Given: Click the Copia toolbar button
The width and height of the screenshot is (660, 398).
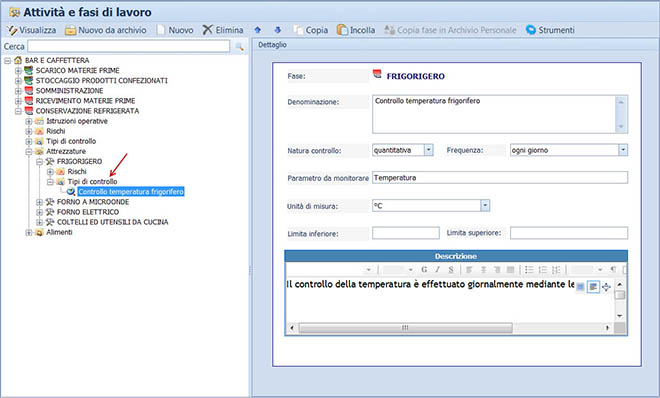Looking at the screenshot, I should pos(311,30).
